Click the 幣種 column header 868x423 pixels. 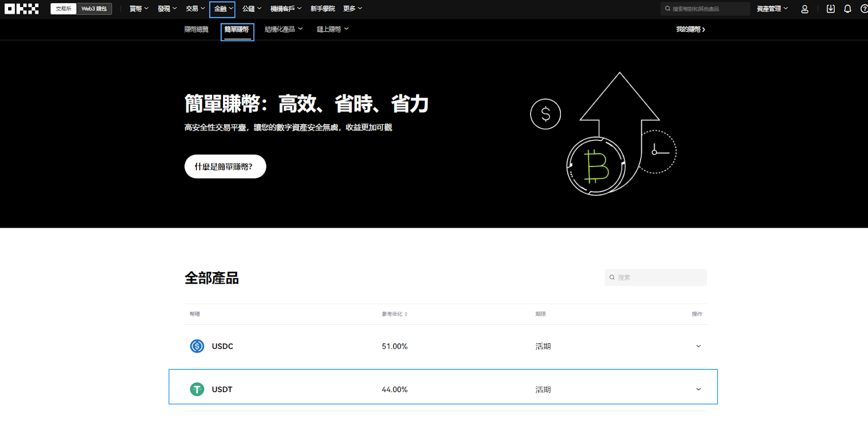[x=195, y=314]
